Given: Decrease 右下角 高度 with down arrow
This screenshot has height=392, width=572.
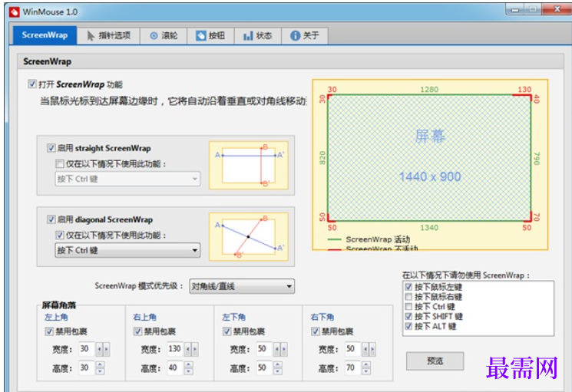Looking at the screenshot, I should point(366,371).
